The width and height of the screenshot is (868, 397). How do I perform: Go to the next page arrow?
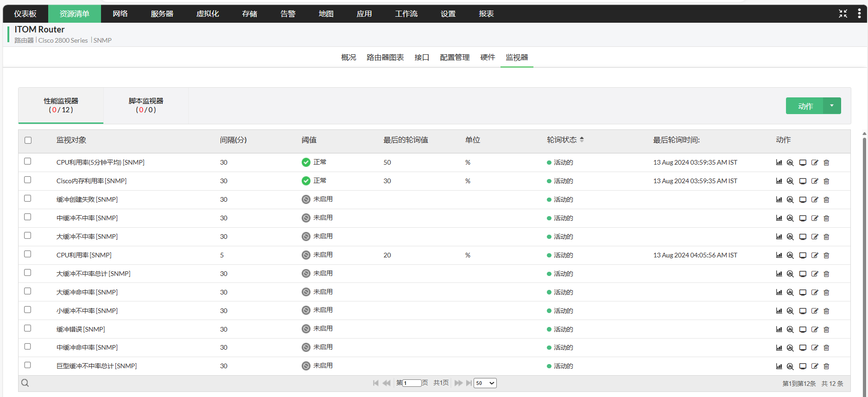(458, 383)
